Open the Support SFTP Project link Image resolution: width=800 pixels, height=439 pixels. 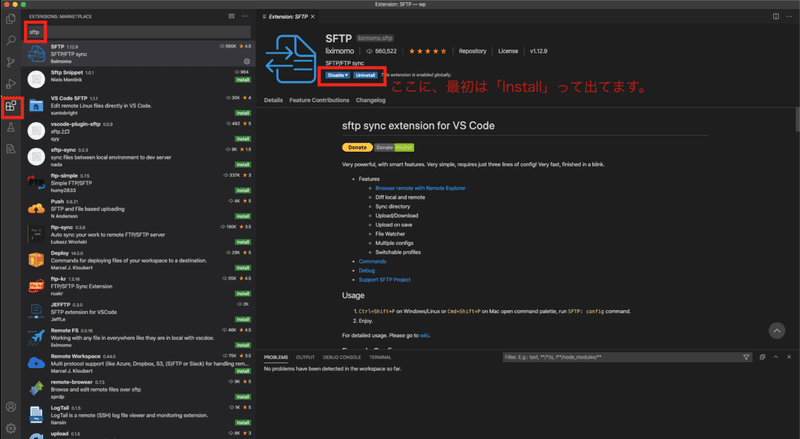pyautogui.click(x=385, y=280)
